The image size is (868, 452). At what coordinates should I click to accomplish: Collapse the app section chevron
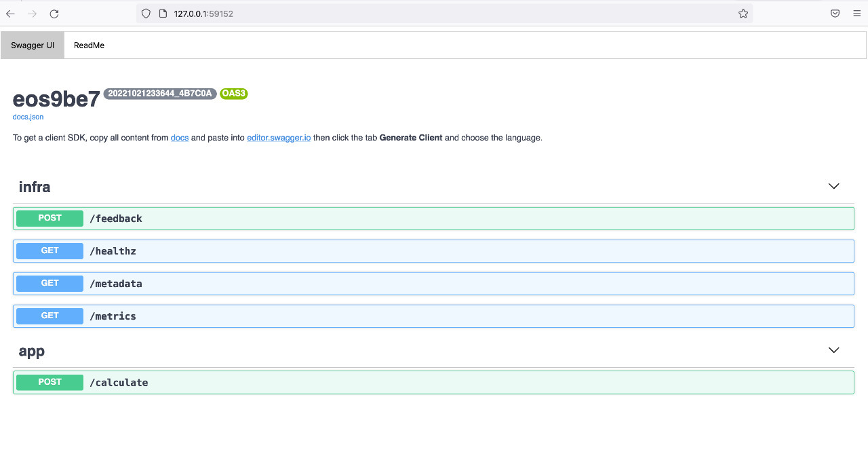833,350
